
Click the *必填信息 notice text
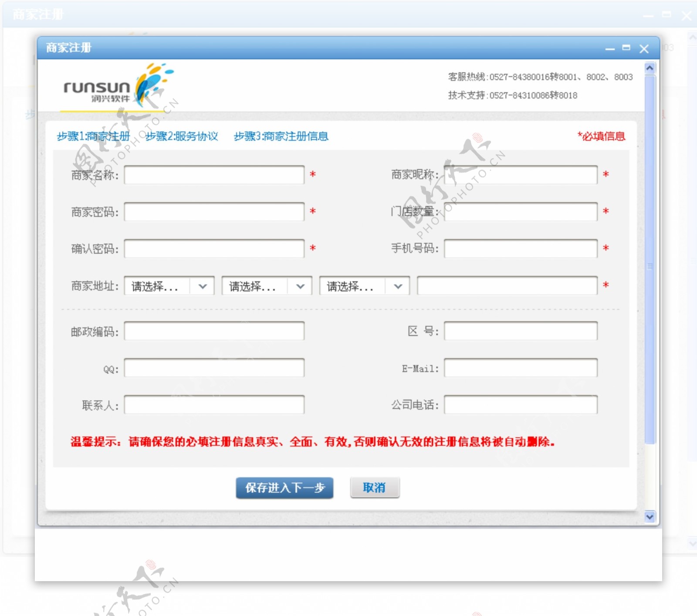(601, 136)
